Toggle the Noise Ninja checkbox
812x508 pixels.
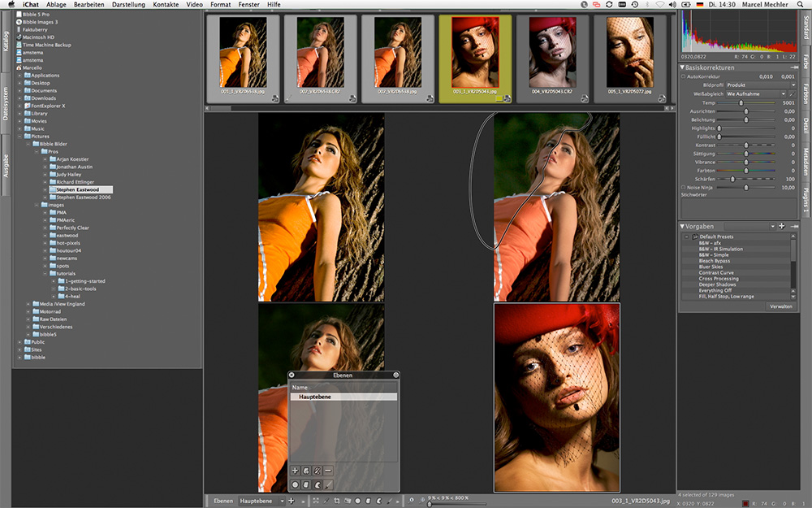point(683,187)
